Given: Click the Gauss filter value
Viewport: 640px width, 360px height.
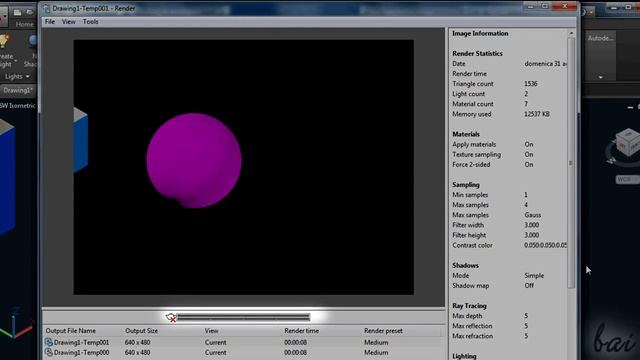Looking at the screenshot, I should [533, 215].
